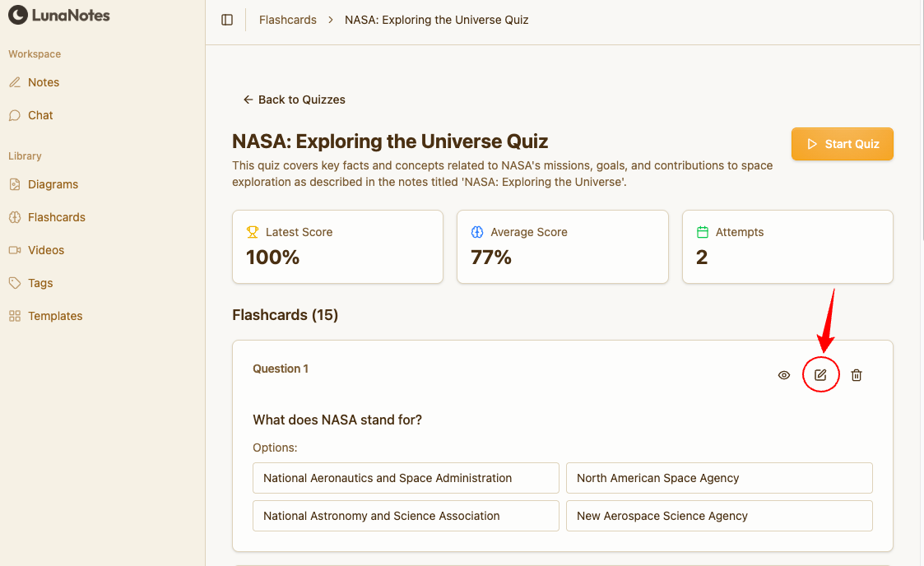Open Notes in the Workspace sidebar

coord(43,82)
